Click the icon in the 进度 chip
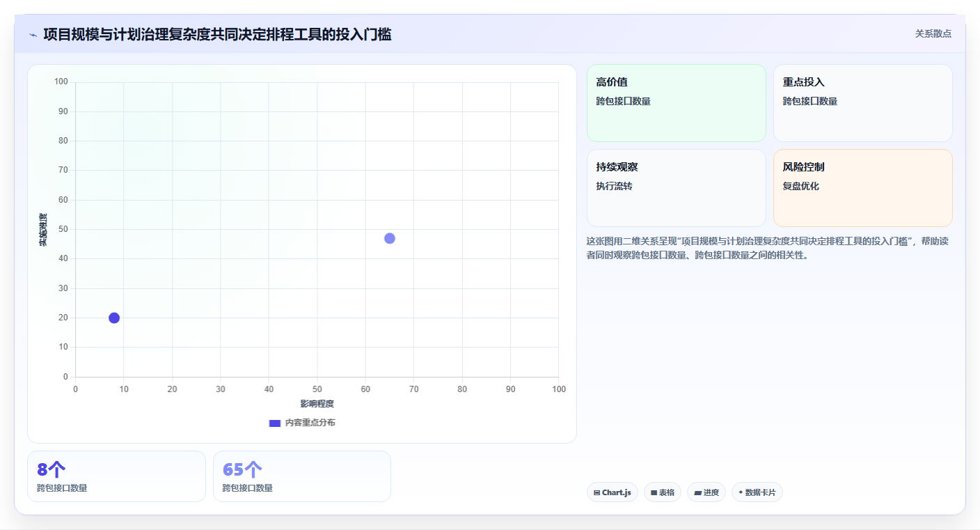Image resolution: width=980 pixels, height=530 pixels. (x=697, y=492)
